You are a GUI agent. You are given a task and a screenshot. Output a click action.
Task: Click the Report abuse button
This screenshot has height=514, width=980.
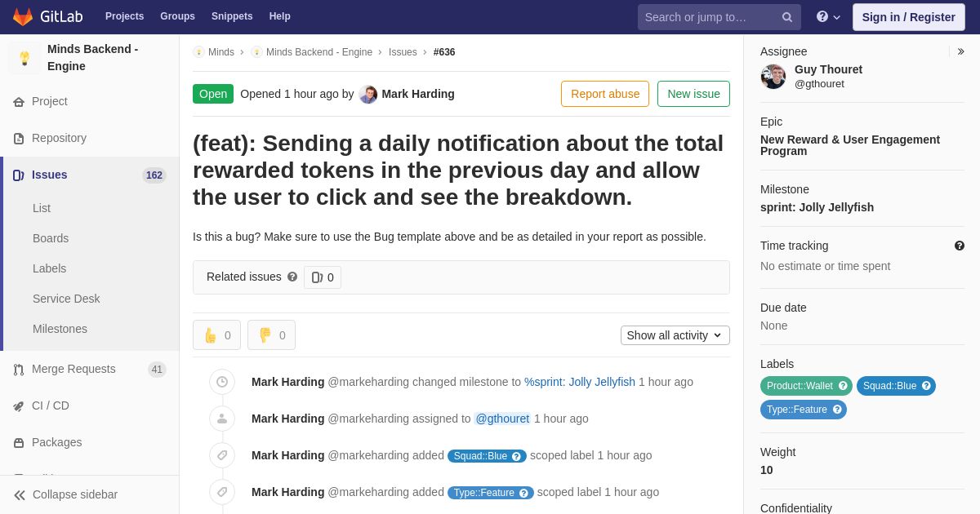click(x=605, y=94)
